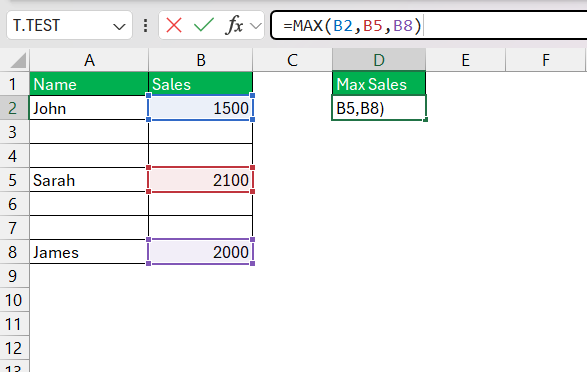
Task: Click the cell containing James
Action: (89, 252)
